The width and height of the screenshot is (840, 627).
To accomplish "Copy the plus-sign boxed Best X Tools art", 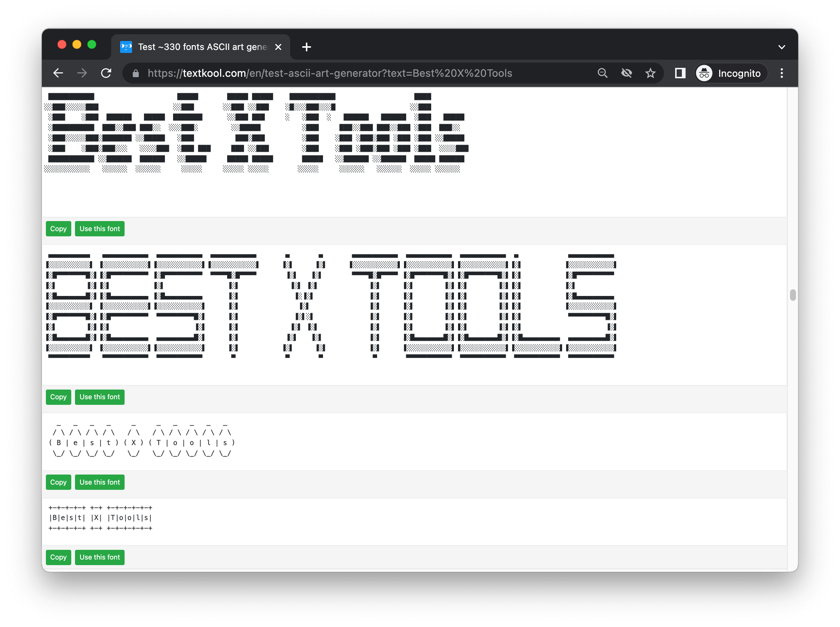I will 58,557.
